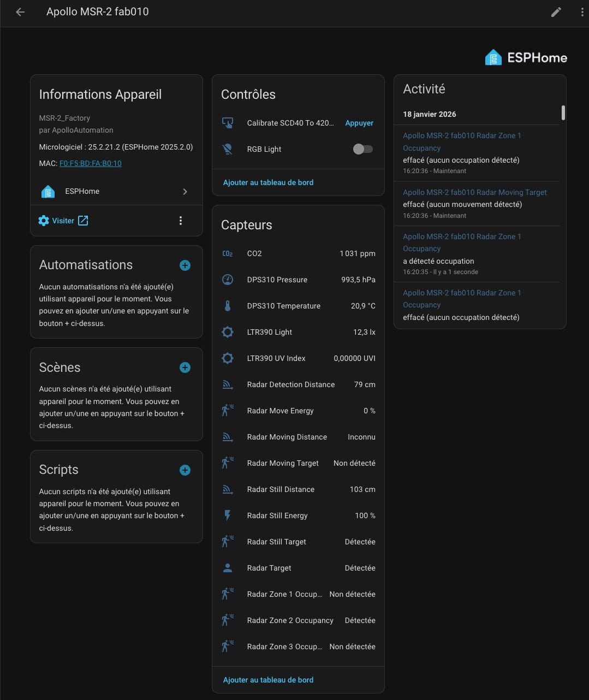Open the top-right three-dot overflow menu
The height and width of the screenshot is (700, 589).
[582, 12]
